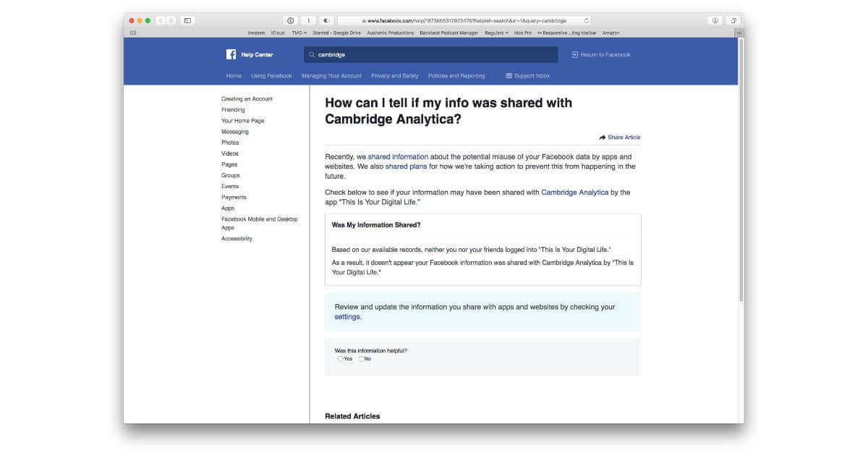Open the Managing Your Account tab
The width and height of the screenshot is (868, 456).
(331, 75)
